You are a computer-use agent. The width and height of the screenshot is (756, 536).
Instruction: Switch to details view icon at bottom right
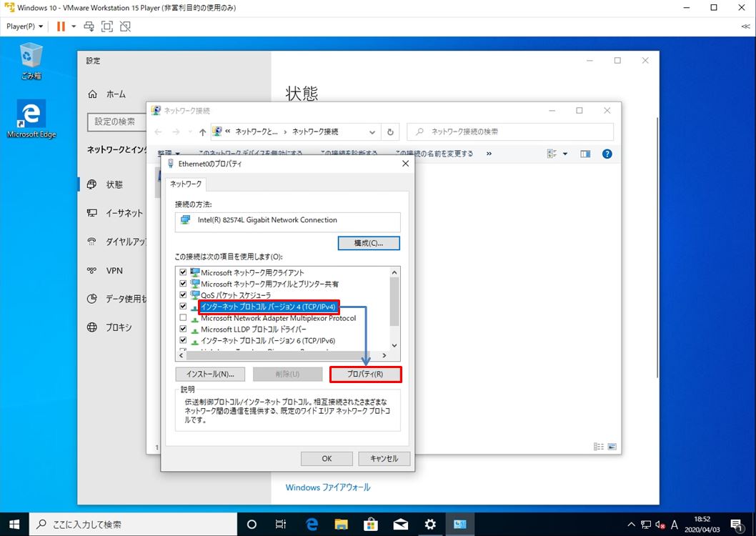coord(599,447)
